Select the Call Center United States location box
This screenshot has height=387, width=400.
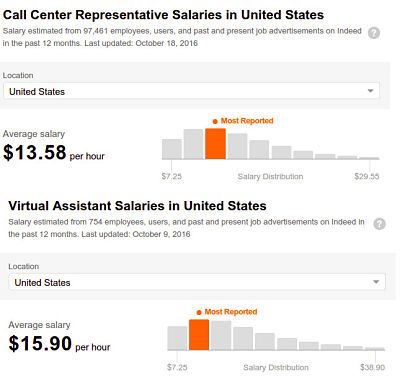(x=191, y=91)
